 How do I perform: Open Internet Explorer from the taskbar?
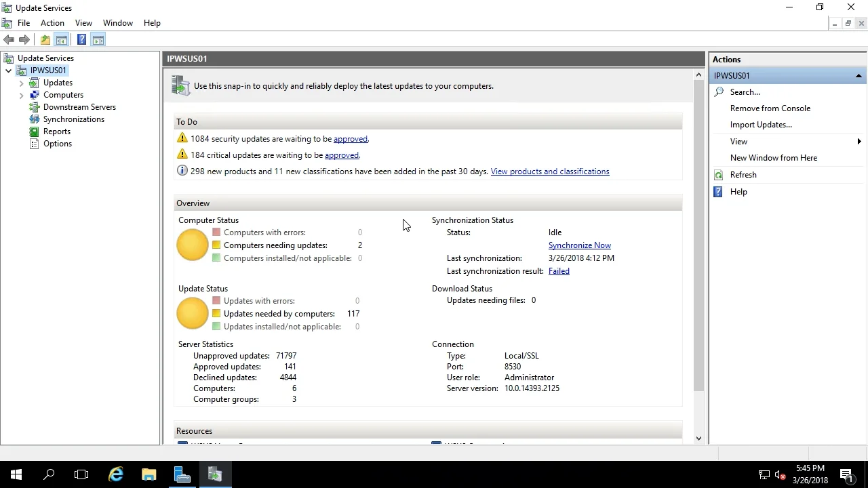pos(116,474)
